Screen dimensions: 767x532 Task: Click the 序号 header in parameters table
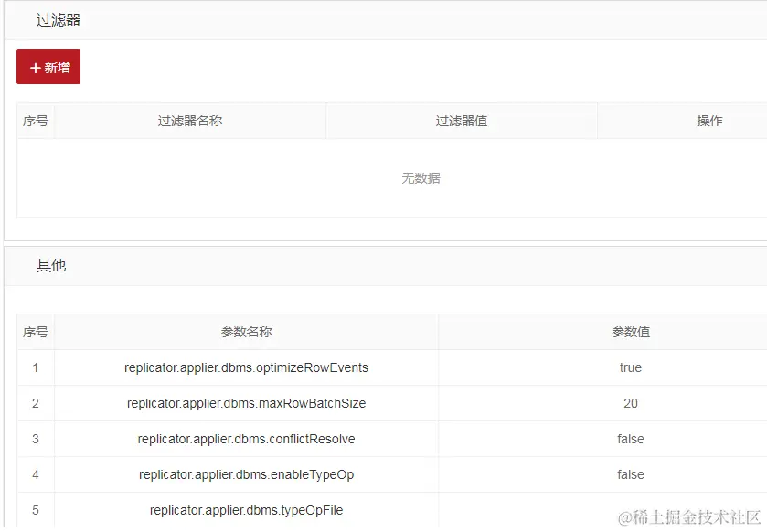click(36, 332)
